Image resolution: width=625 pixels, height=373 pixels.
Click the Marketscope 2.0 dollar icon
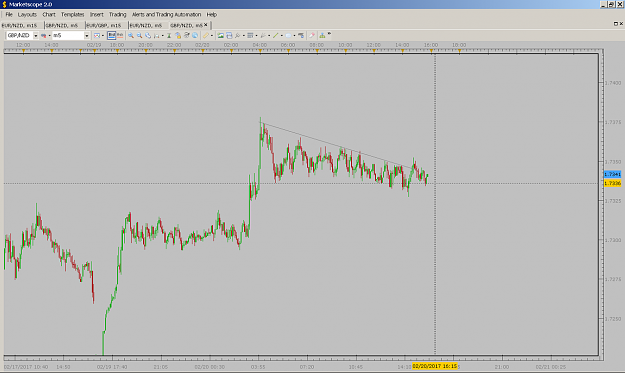pyautogui.click(x=4, y=4)
